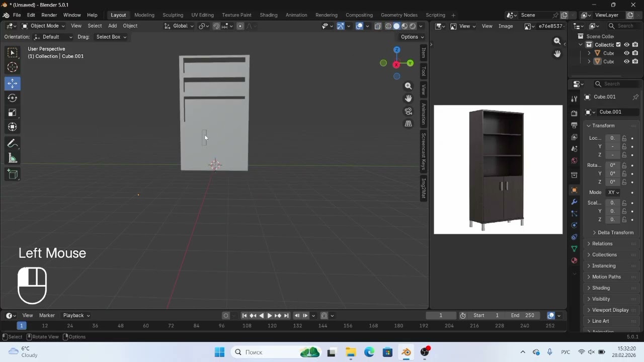Open the Output properties tab
Screen dimensions: 644x362
click(574, 125)
